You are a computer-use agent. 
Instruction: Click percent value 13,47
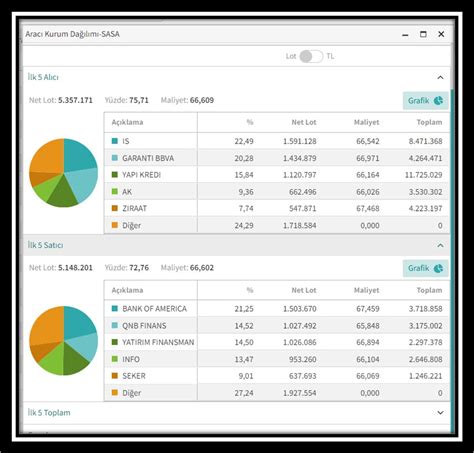coord(244,359)
